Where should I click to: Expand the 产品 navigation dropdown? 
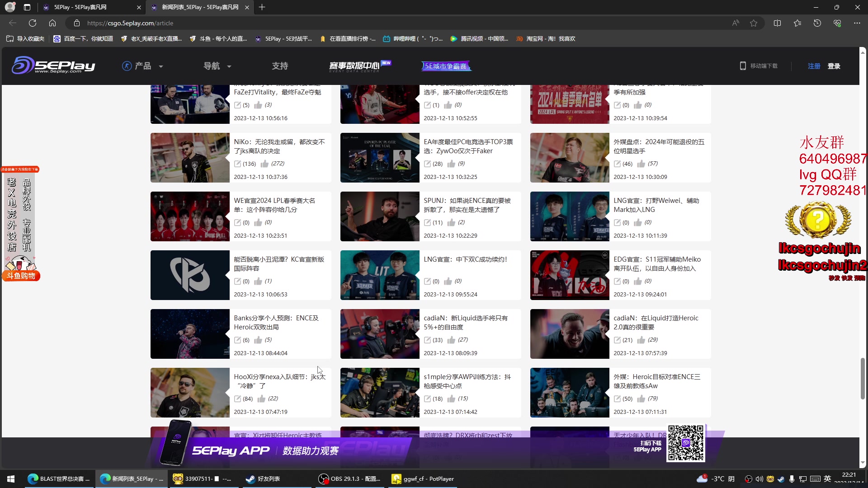143,66
